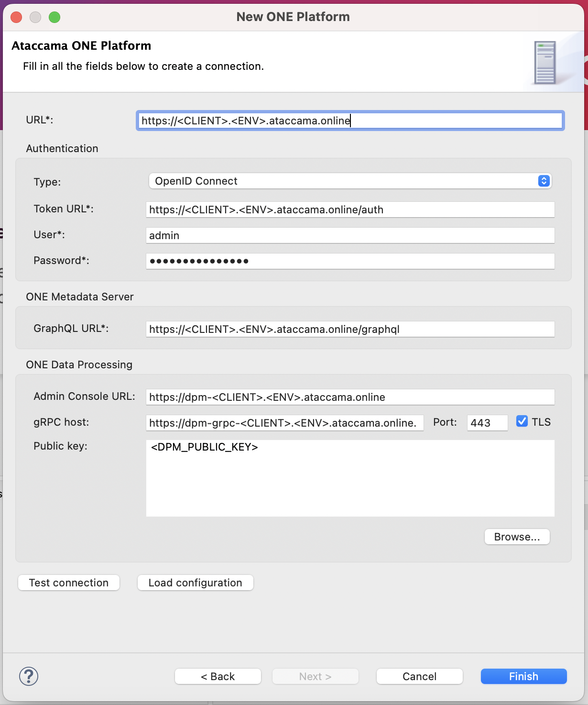Image resolution: width=588 pixels, height=705 pixels.
Task: Click the Port value 443
Action: [487, 422]
